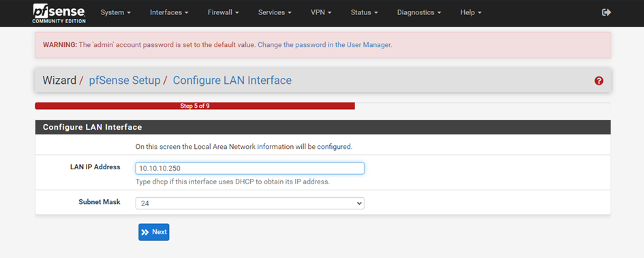Focus the LAN IP Address field
Image resolution: width=644 pixels, height=258 pixels.
pyautogui.click(x=249, y=169)
